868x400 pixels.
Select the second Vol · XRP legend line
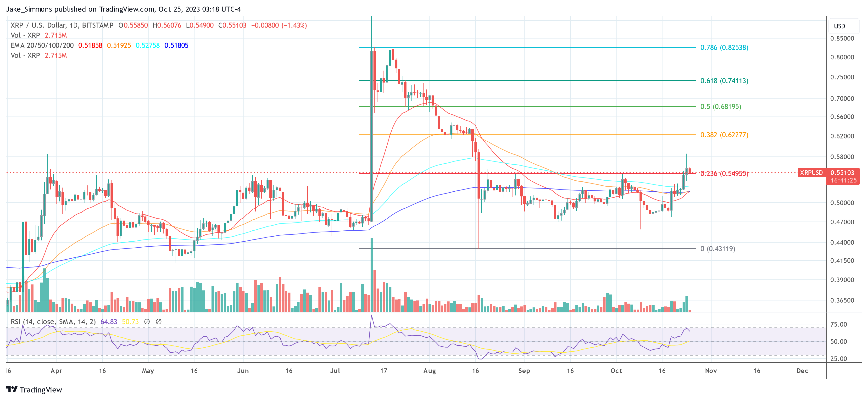click(39, 56)
